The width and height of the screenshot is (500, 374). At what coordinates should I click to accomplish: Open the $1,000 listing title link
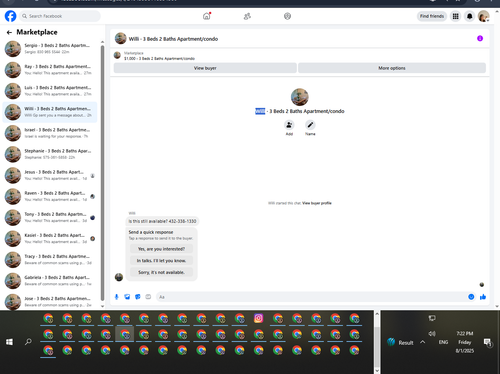159,58
